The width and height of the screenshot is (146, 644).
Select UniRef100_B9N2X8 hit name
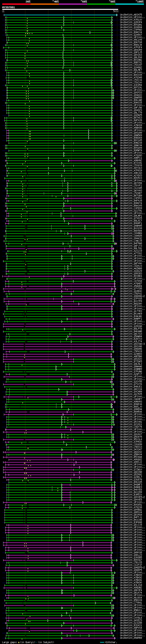(131, 143)
